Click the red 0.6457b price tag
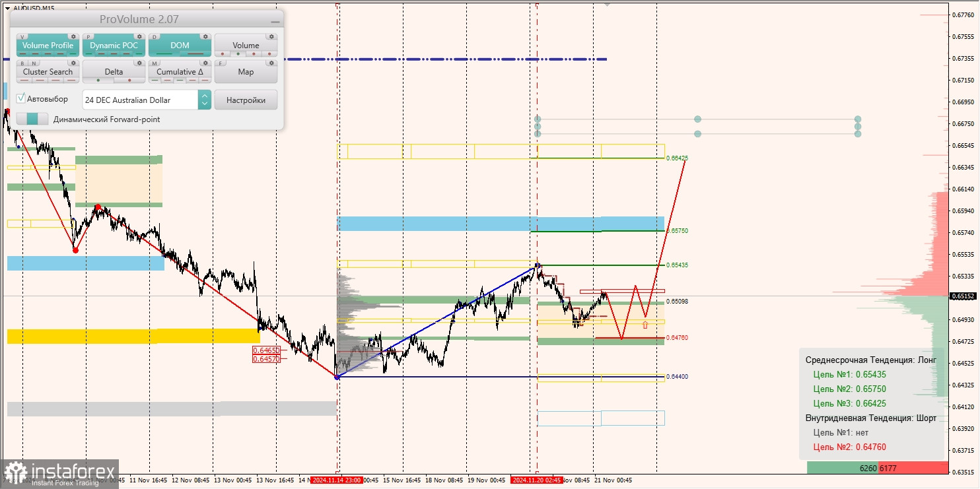 click(x=266, y=358)
